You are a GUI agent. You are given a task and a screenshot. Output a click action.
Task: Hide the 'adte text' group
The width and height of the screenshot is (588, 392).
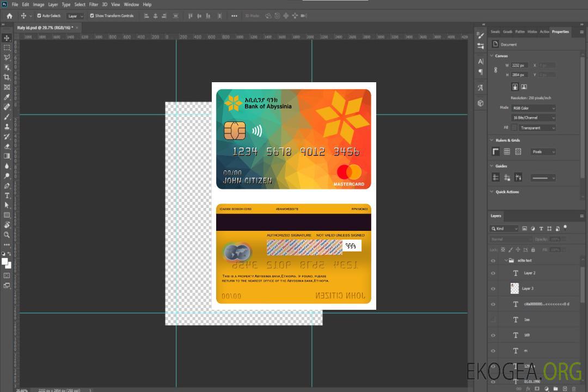[493, 260]
